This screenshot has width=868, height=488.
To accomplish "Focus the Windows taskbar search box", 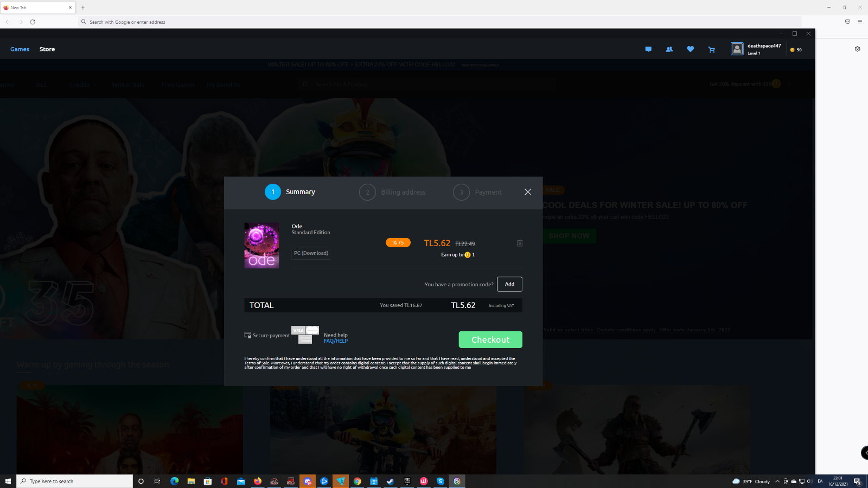I will pyautogui.click(x=75, y=481).
